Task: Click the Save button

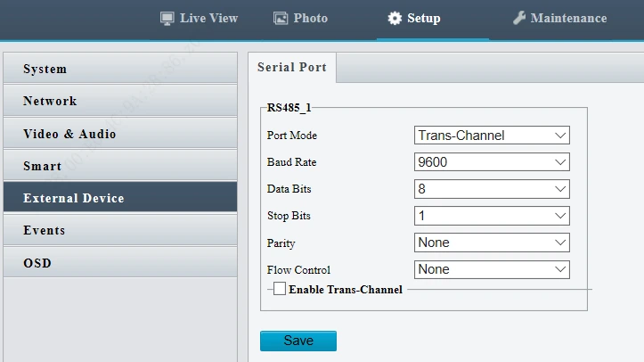Action: click(x=298, y=341)
